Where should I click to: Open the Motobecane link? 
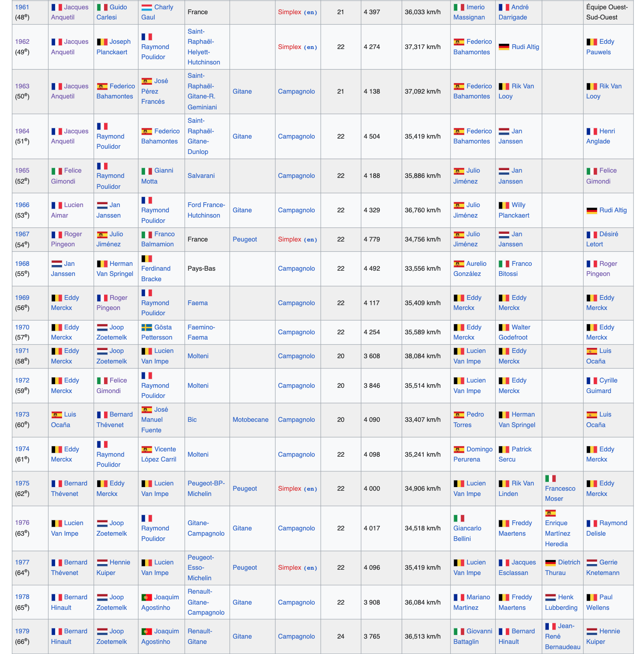click(250, 420)
